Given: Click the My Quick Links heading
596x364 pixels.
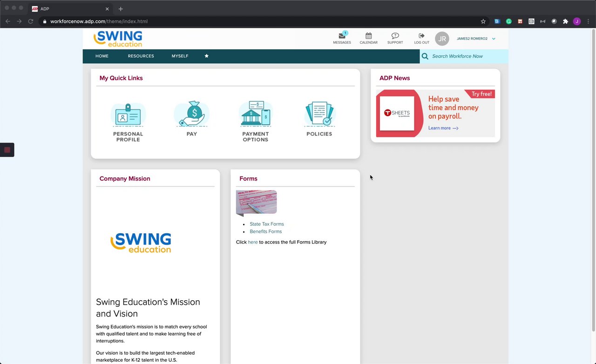Looking at the screenshot, I should [x=121, y=78].
